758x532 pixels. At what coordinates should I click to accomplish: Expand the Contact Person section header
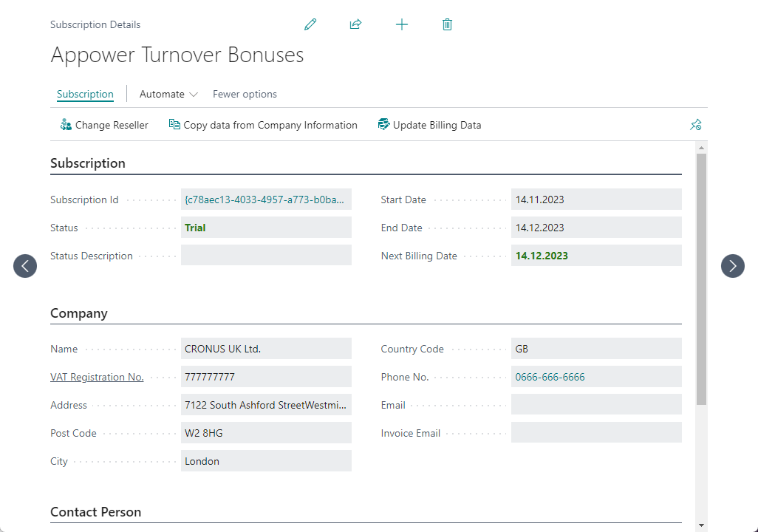[x=95, y=512]
